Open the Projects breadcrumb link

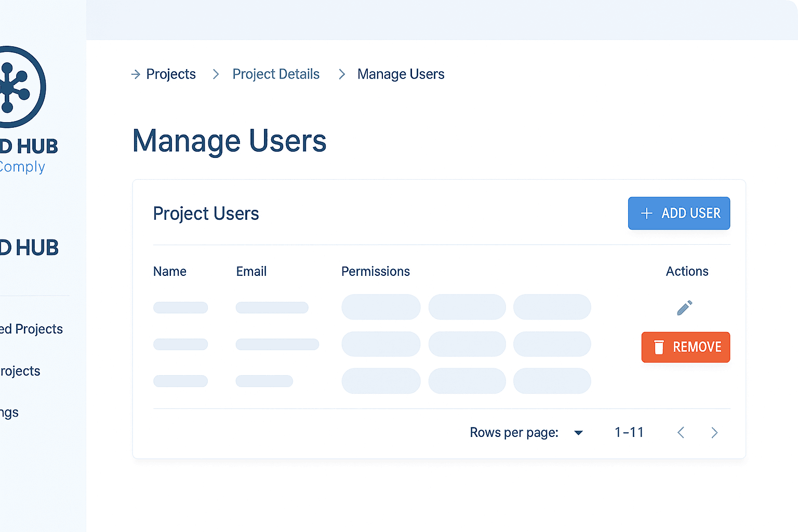[x=171, y=74]
